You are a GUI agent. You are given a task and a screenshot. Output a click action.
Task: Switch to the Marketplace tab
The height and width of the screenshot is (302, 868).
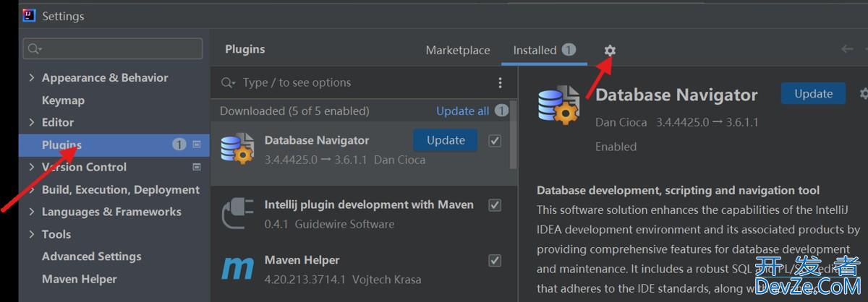point(457,50)
